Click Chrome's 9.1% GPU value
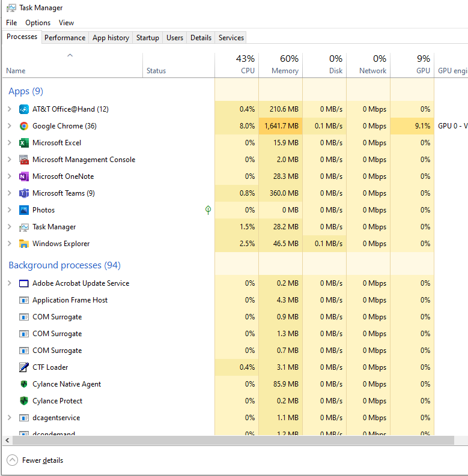This screenshot has height=476, width=468. click(x=412, y=126)
